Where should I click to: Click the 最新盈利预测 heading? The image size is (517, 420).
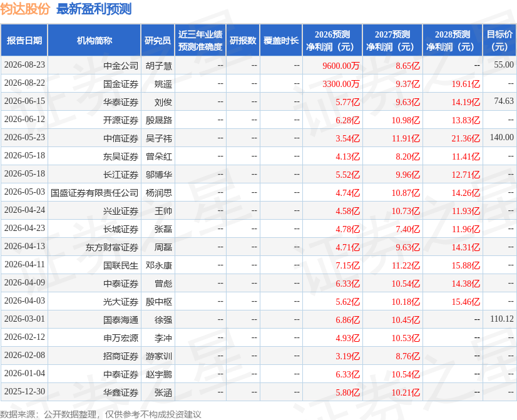(x=94, y=9)
